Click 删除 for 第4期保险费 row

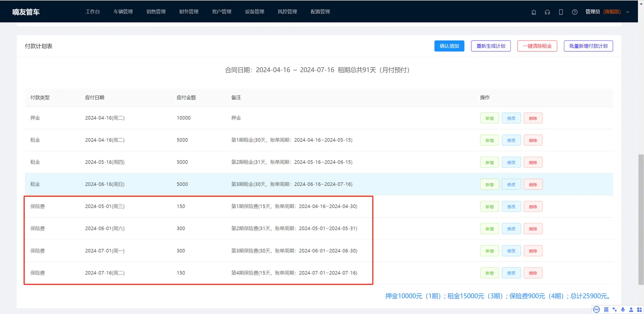pos(533,273)
